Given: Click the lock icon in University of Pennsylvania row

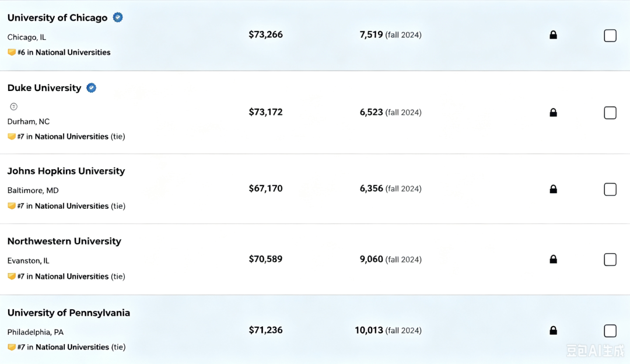Looking at the screenshot, I should pos(553,330).
